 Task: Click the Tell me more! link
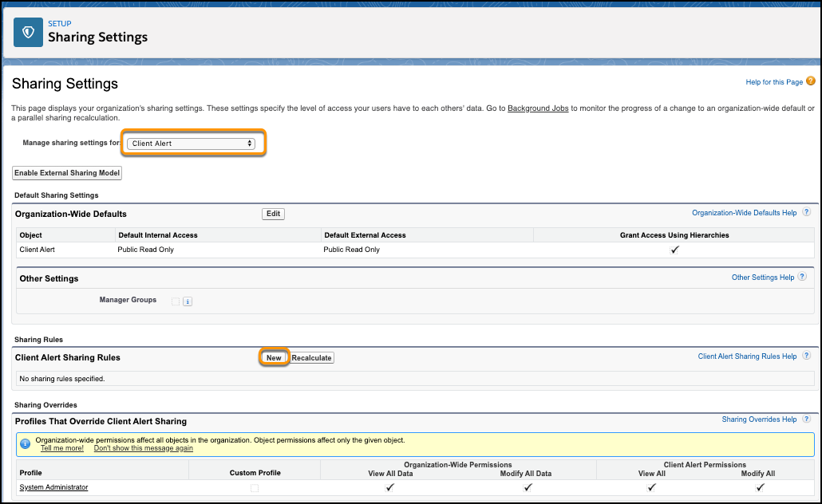[62, 448]
